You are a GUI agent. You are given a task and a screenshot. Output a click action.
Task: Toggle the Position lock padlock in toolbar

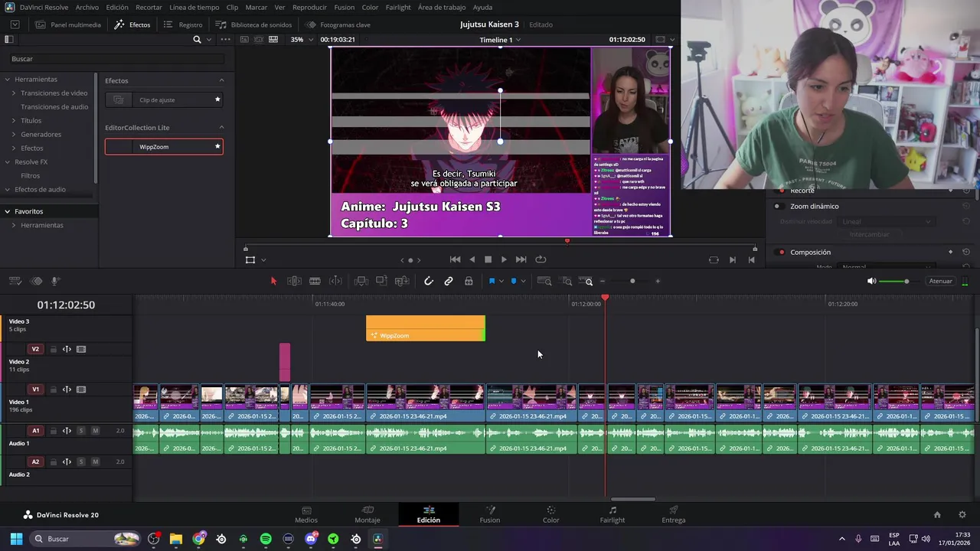click(469, 281)
